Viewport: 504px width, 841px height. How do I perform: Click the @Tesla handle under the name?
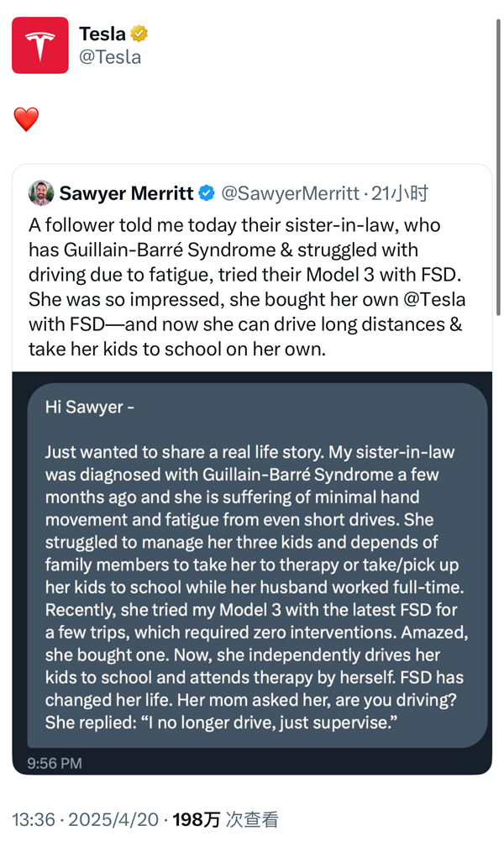coord(109,57)
